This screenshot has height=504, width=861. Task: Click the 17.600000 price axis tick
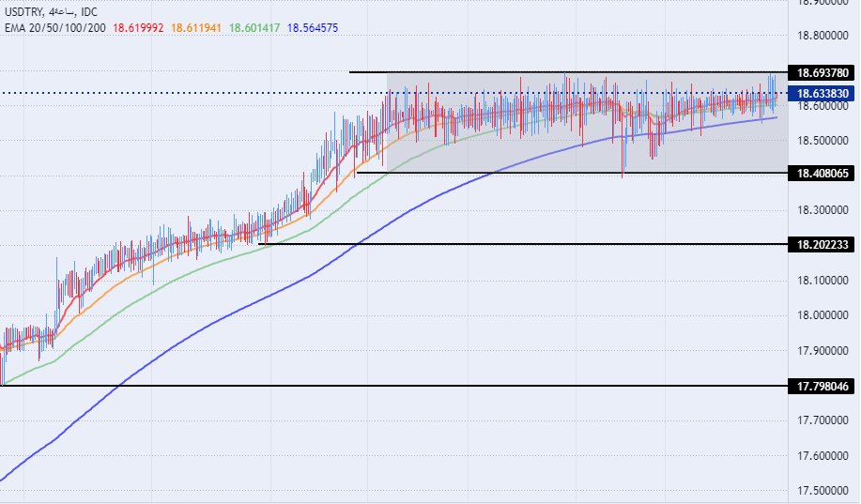[823, 456]
